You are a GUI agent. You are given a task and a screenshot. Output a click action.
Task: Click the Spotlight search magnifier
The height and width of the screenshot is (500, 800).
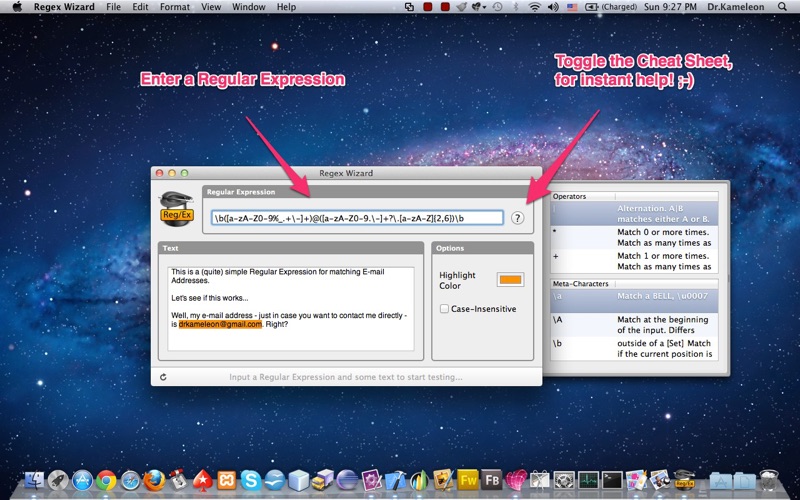782,7
